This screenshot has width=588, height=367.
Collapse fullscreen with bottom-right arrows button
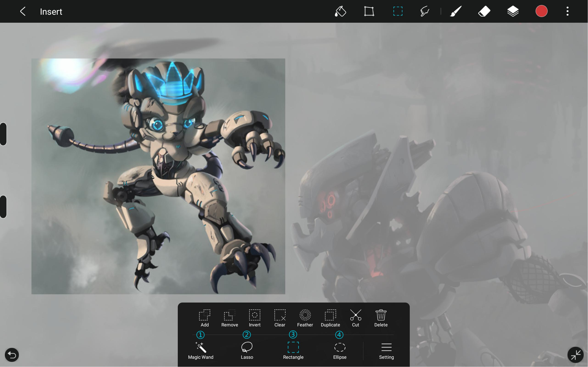click(575, 355)
